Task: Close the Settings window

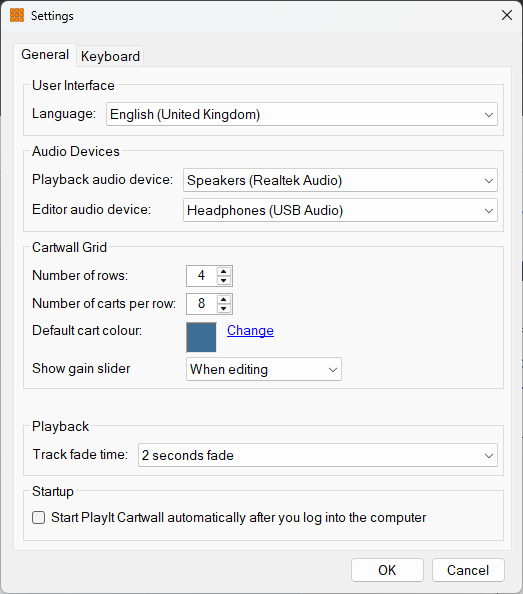Action: click(507, 16)
